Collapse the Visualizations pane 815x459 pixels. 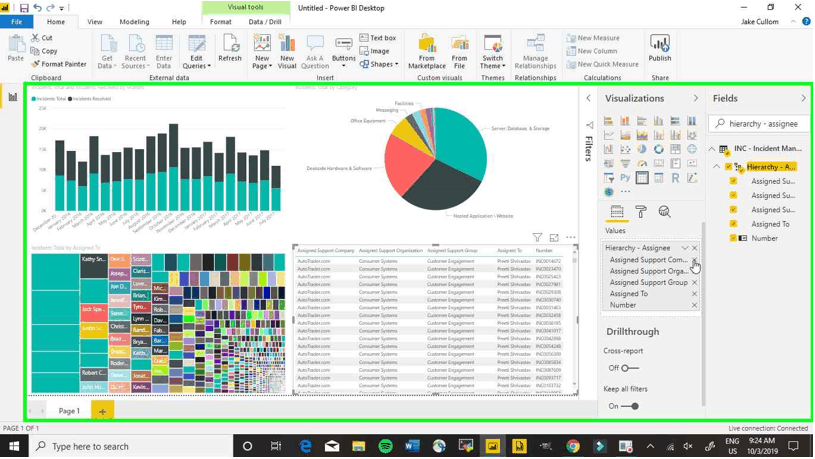tap(696, 98)
